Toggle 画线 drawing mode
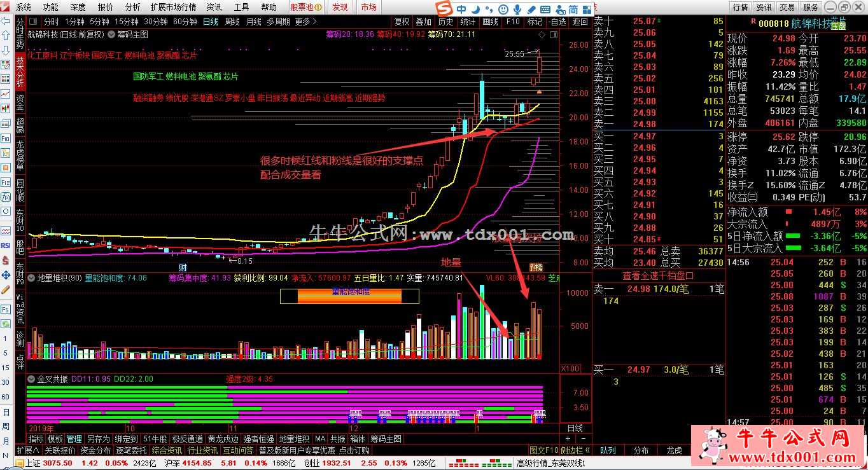 tap(491, 22)
